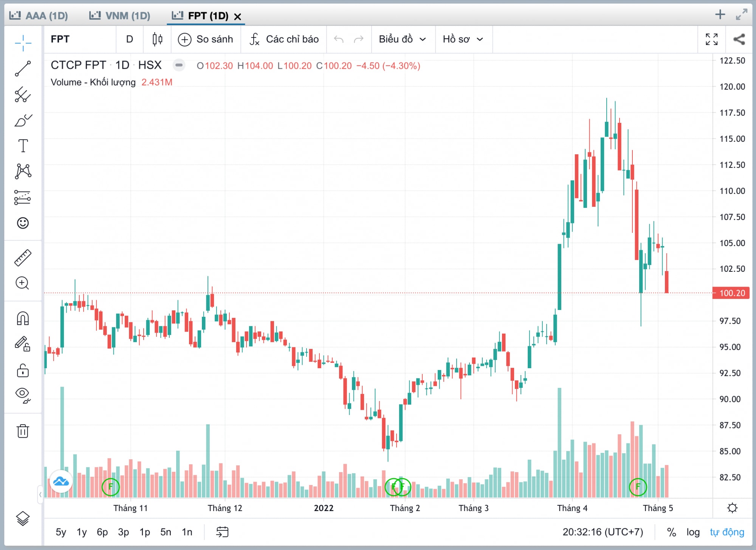Toggle percent scale mode

[x=671, y=532]
